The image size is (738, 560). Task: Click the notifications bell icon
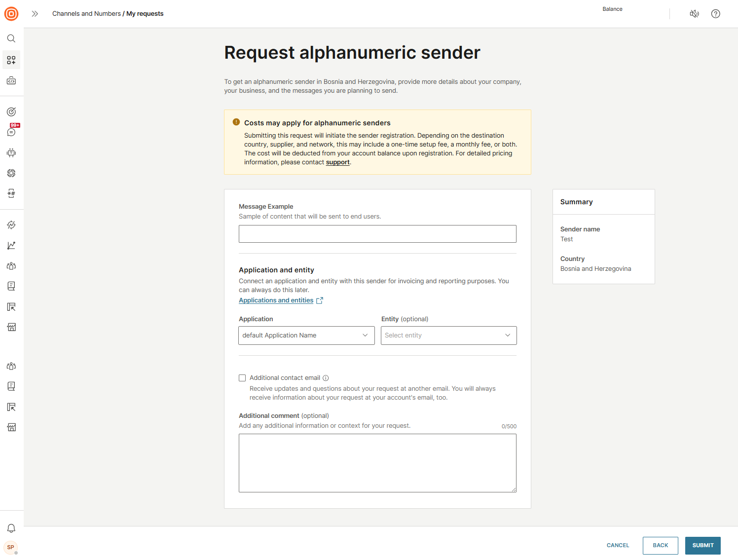11,528
